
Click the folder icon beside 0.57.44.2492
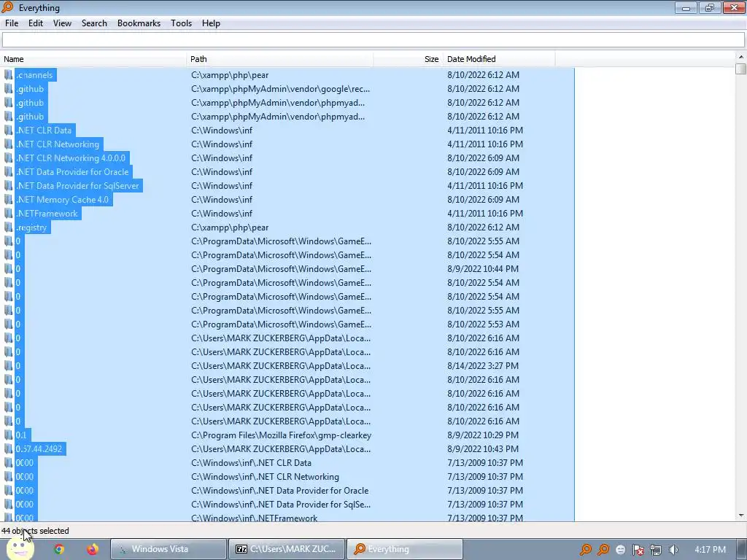tap(9, 448)
